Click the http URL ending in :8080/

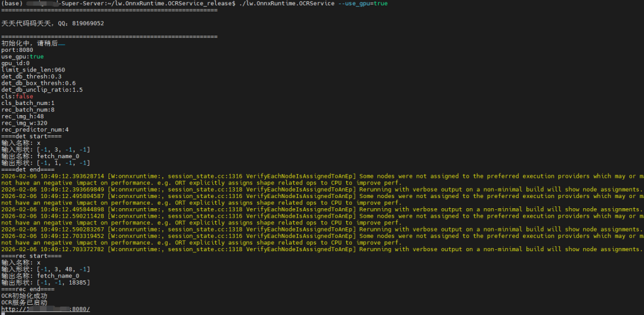pyautogui.click(x=45, y=309)
